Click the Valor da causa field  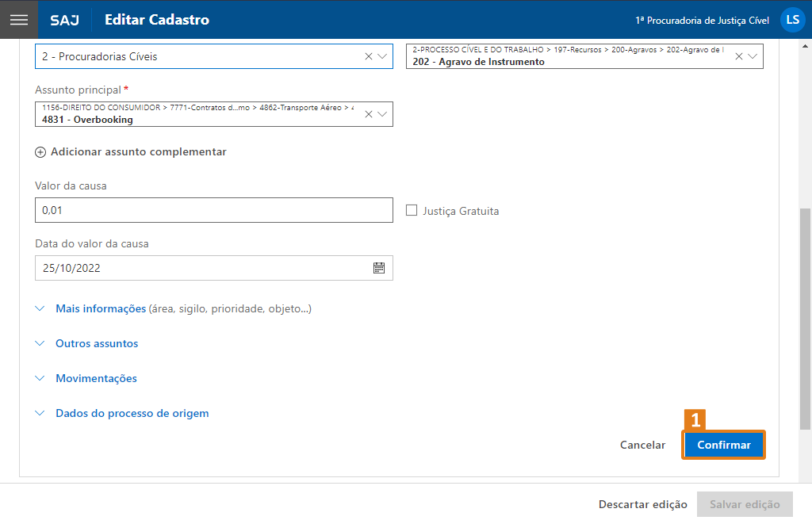coord(214,210)
